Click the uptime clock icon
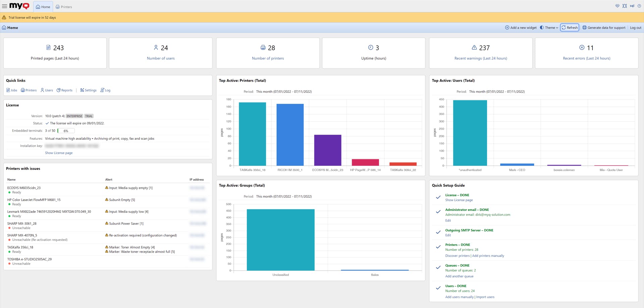The image size is (644, 308). point(371,48)
